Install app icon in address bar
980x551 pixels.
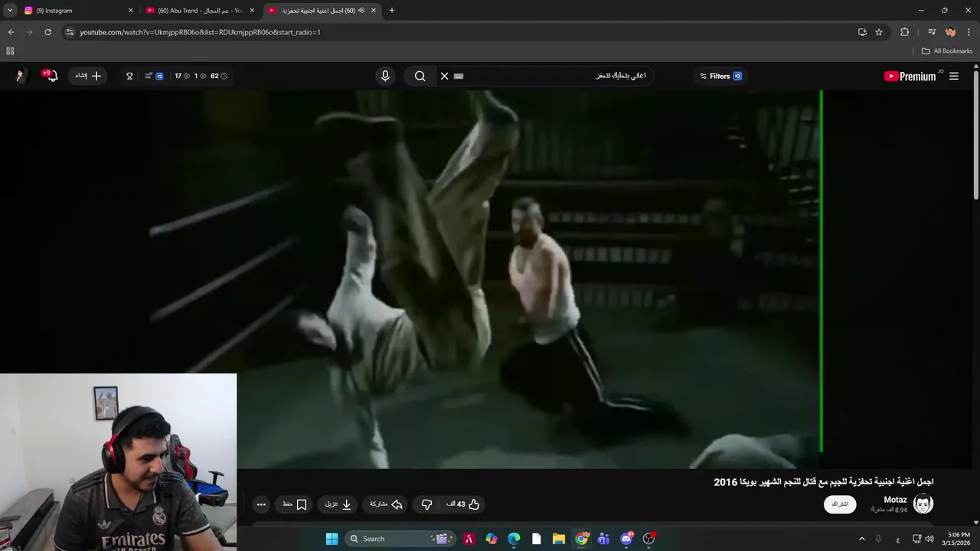pyautogui.click(x=862, y=32)
